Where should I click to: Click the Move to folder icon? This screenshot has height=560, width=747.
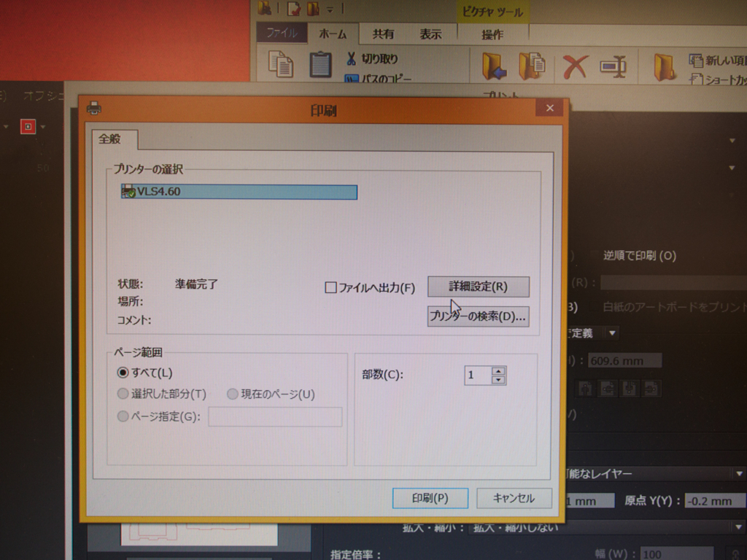[494, 66]
